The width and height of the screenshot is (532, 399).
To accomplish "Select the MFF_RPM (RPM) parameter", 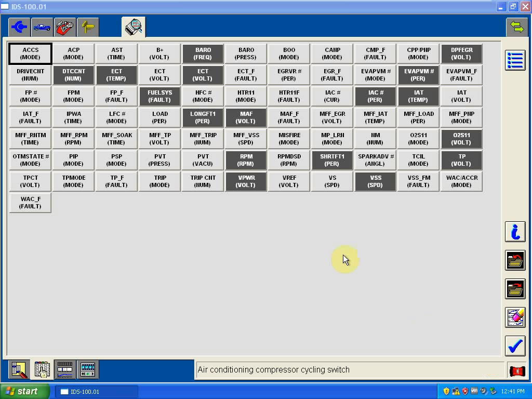I will point(73,139).
